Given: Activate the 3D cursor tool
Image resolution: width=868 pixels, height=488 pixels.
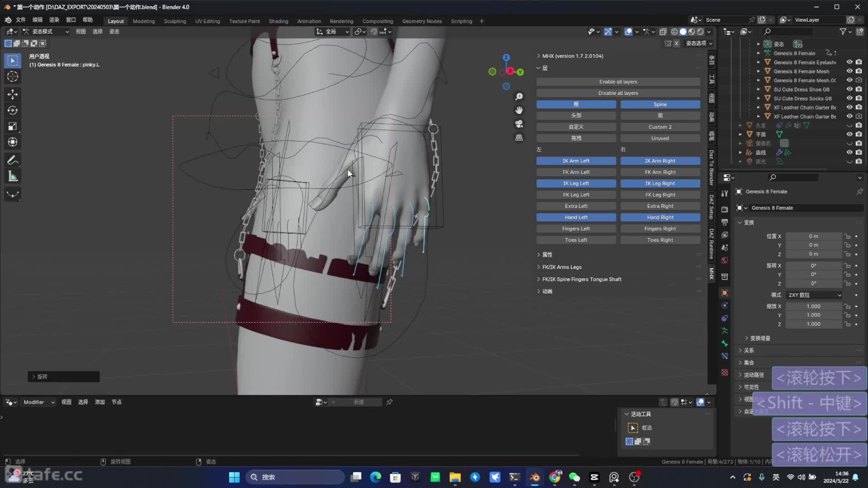Looking at the screenshot, I should coord(13,76).
